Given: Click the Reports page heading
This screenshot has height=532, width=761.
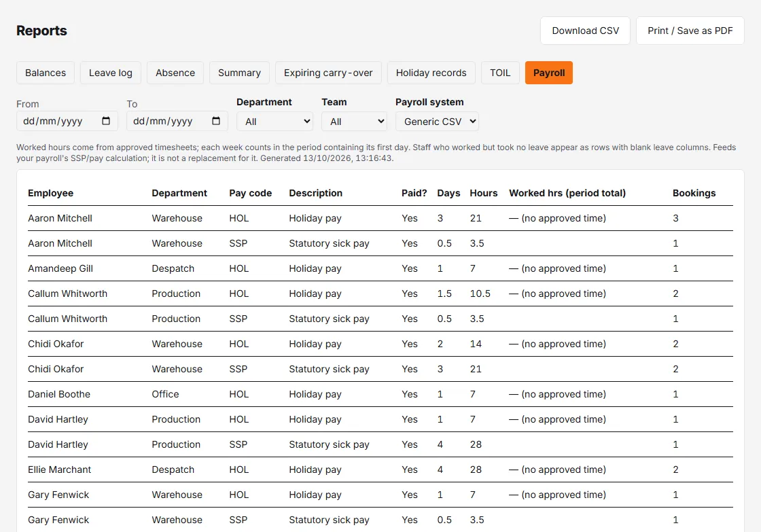Looking at the screenshot, I should pos(41,31).
